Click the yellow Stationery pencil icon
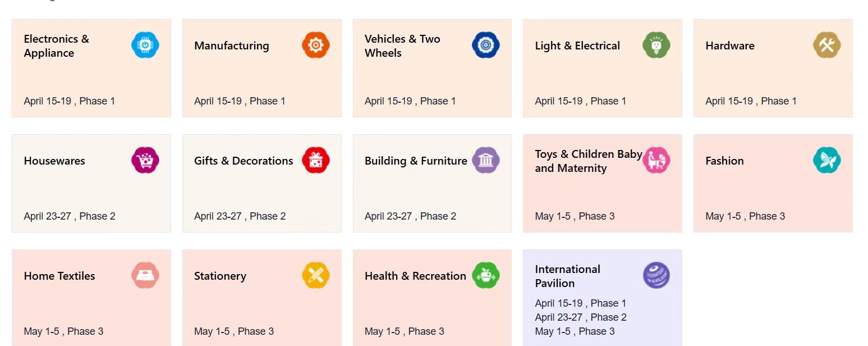868x346 pixels. tap(316, 276)
